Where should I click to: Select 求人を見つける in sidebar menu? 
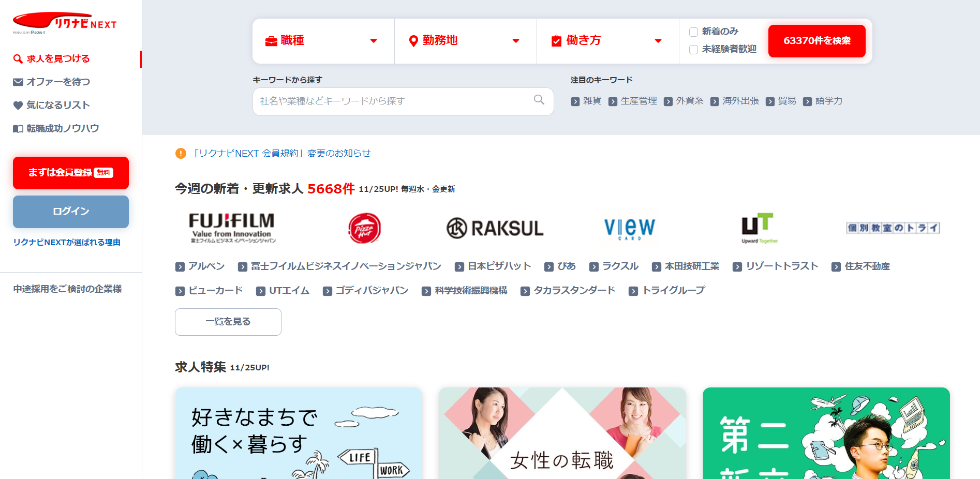click(58, 59)
